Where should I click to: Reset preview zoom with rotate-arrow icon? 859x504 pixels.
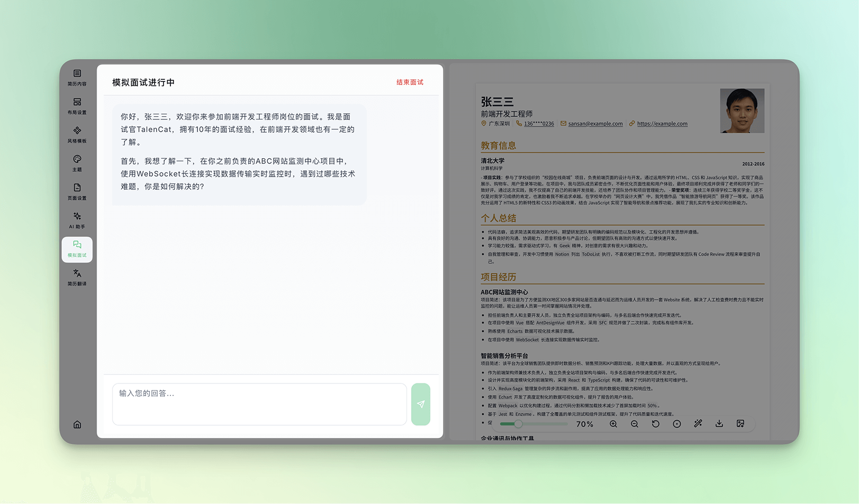656,424
